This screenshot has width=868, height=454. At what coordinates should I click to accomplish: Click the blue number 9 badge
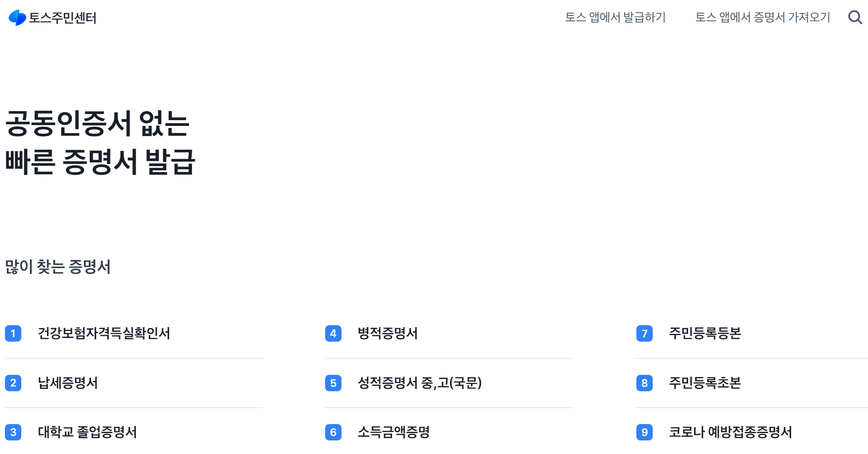(x=645, y=431)
